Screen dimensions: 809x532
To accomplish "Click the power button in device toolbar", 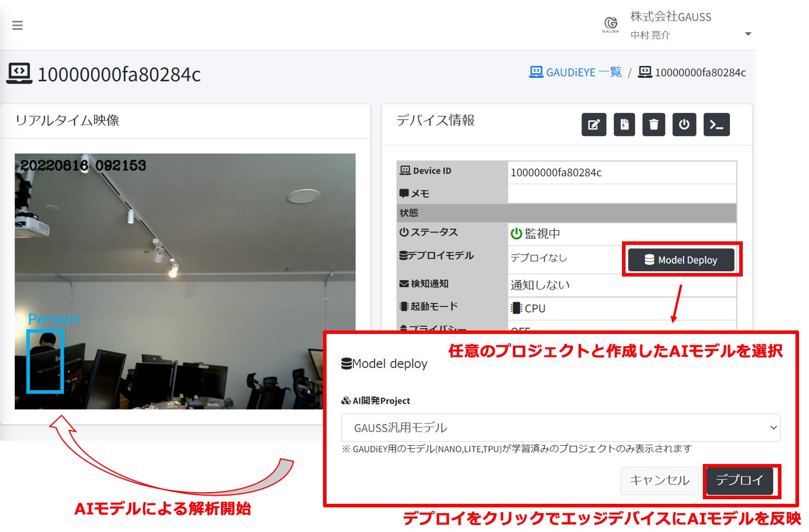I will click(684, 124).
